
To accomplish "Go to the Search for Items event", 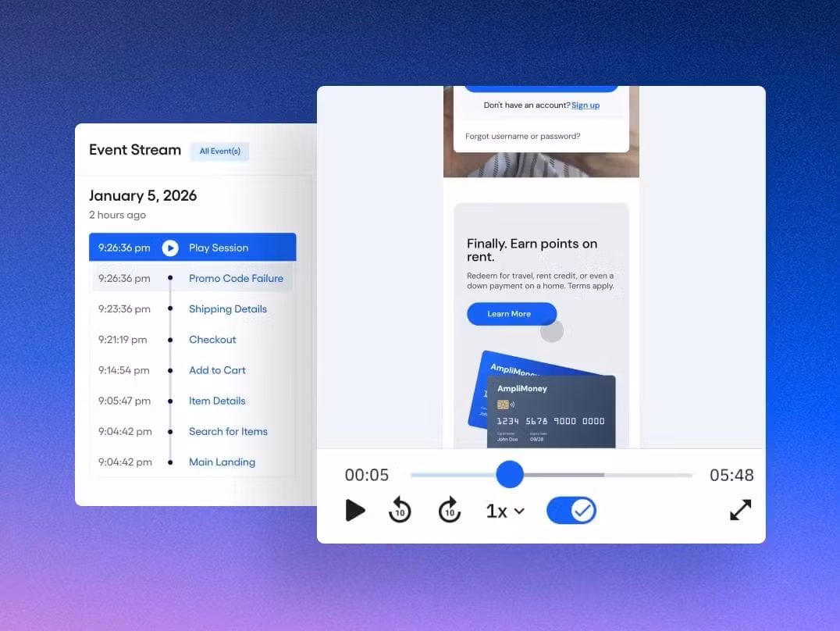I will [228, 431].
